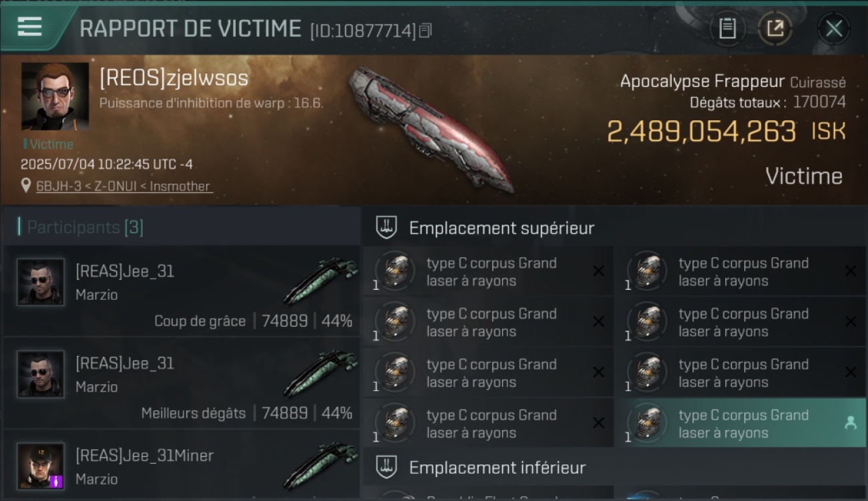Open Jee_31Miner participant entry
This screenshot has height=501, width=868.
pyautogui.click(x=182, y=466)
